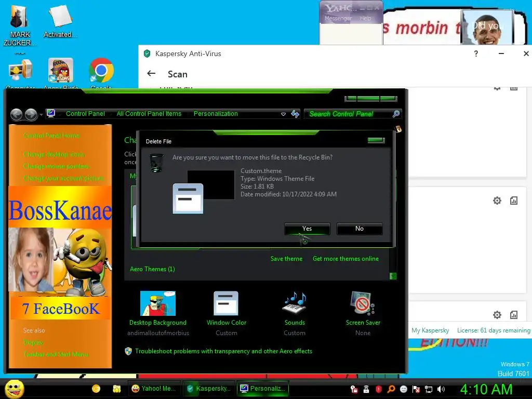Open the Messenger menu in Yahoo window
The image size is (532, 399).
point(338,18)
